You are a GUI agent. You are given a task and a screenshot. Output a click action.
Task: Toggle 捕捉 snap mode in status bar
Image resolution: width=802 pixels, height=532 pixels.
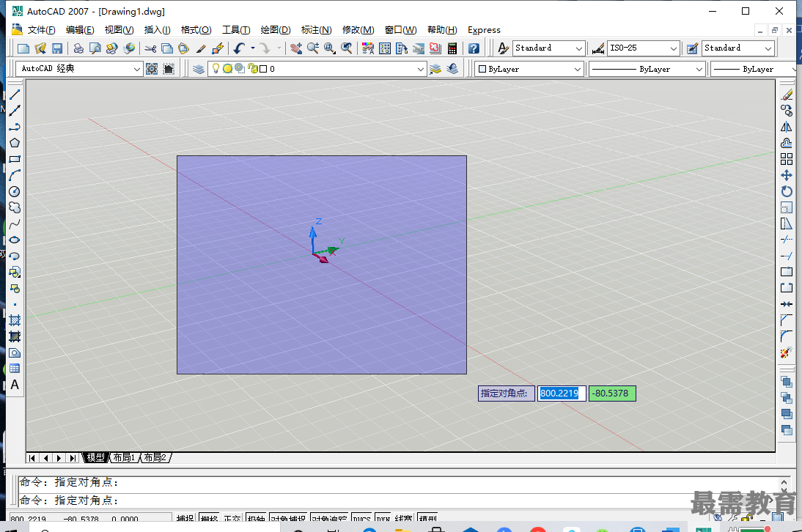(185, 518)
